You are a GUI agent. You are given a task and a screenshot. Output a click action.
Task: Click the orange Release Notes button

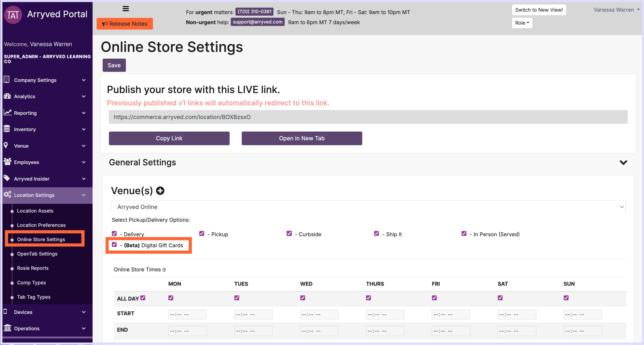click(x=125, y=24)
